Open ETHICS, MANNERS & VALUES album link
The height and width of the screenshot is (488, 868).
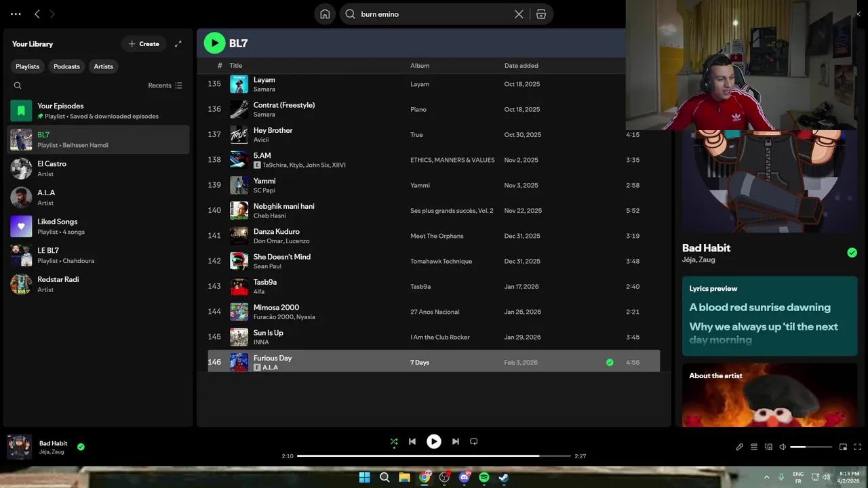coord(452,160)
